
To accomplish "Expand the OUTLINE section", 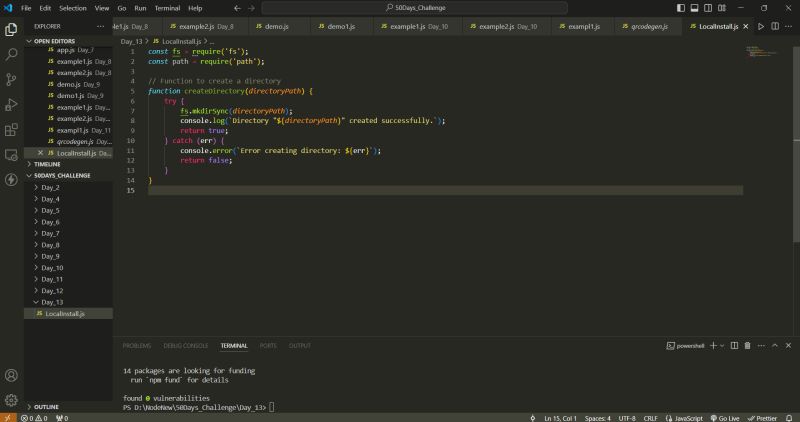I will tap(46, 407).
